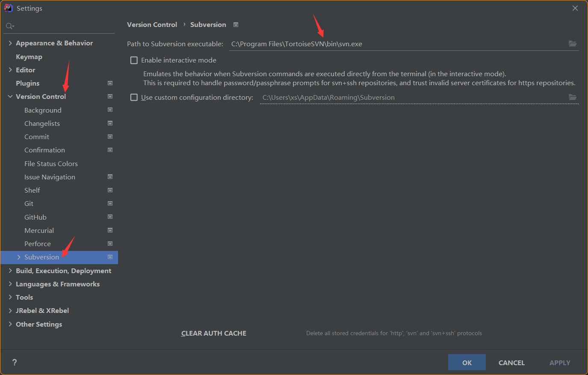This screenshot has height=375, width=588.
Task: Toggle Use custom configuration directory checkbox
Action: click(x=134, y=98)
